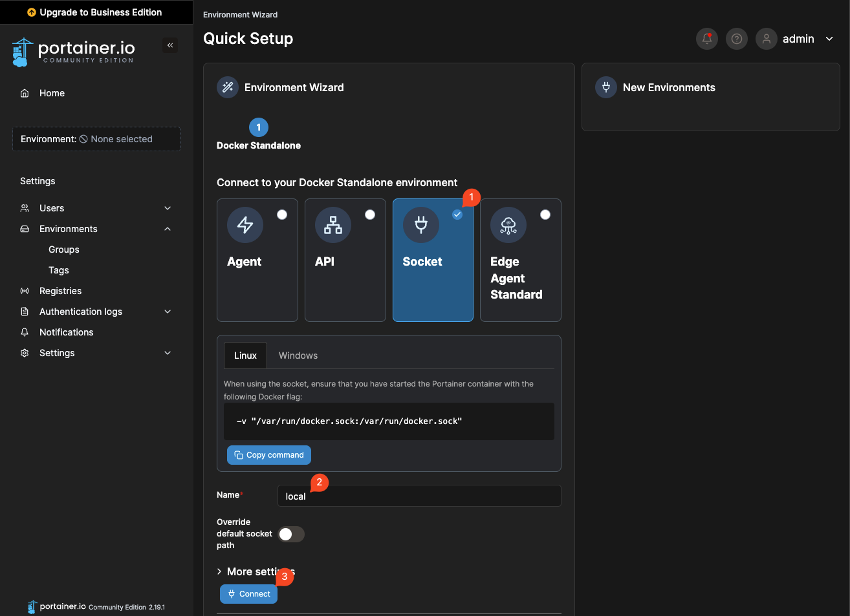Image resolution: width=850 pixels, height=616 pixels.
Task: Click the admin user avatar icon
Action: pos(767,39)
